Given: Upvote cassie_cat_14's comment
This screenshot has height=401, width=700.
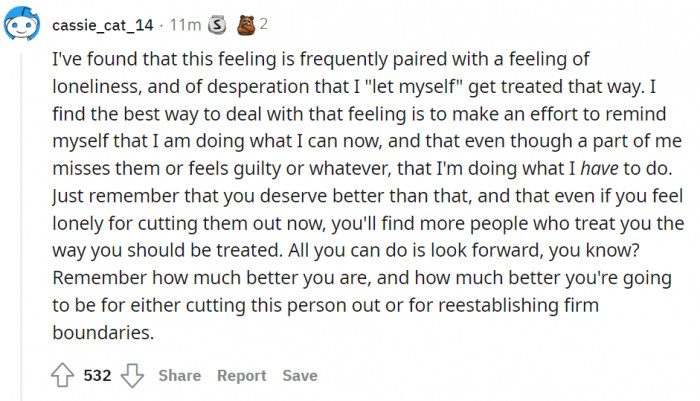Looking at the screenshot, I should (x=62, y=375).
